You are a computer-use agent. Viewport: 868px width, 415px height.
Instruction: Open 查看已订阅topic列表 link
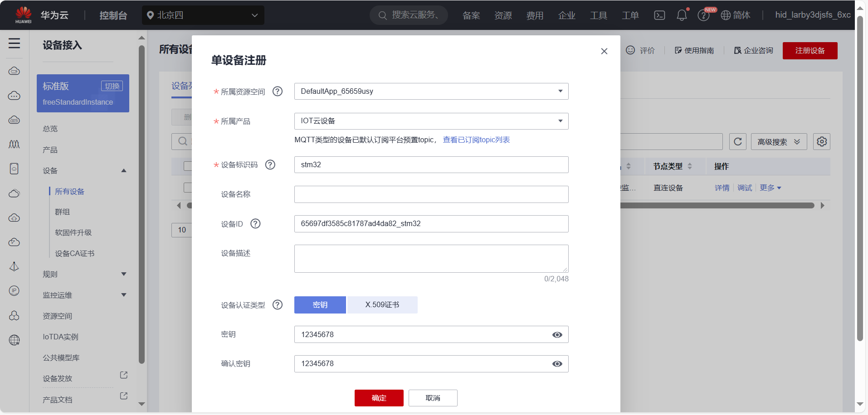click(x=476, y=140)
